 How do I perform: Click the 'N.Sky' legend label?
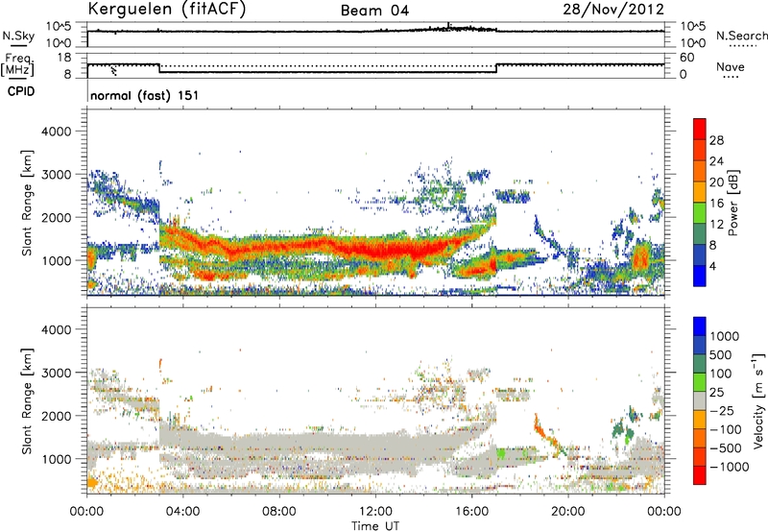click(18, 36)
